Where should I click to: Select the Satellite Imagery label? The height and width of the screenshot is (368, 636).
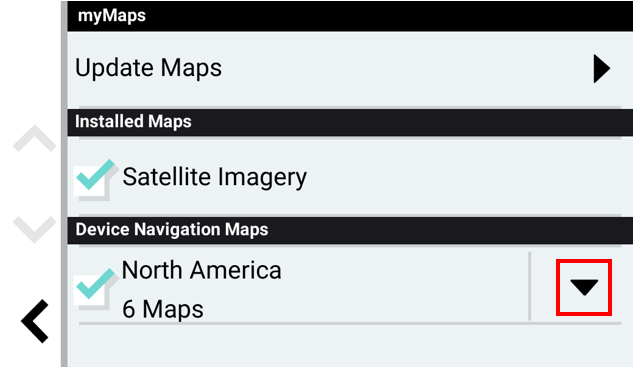point(215,177)
